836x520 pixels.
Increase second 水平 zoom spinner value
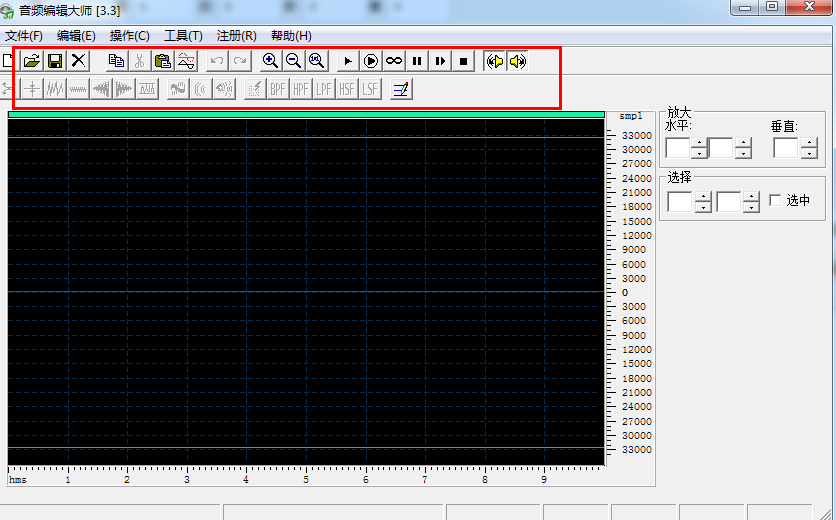[x=743, y=143]
